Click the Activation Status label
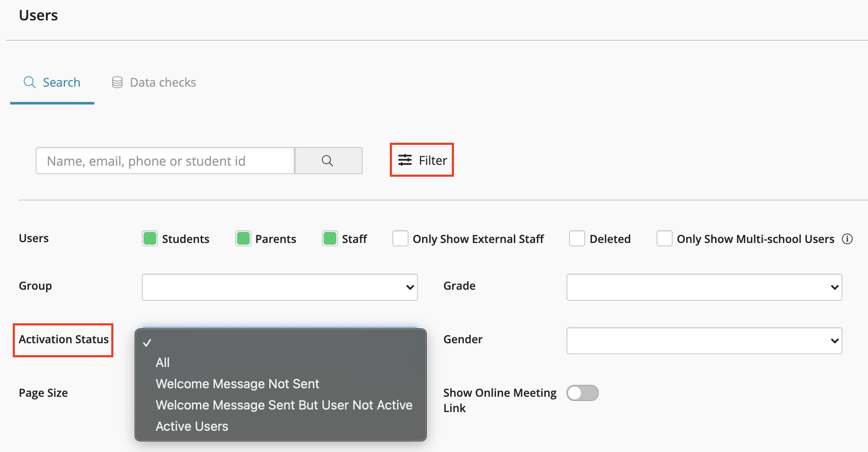 (x=64, y=339)
